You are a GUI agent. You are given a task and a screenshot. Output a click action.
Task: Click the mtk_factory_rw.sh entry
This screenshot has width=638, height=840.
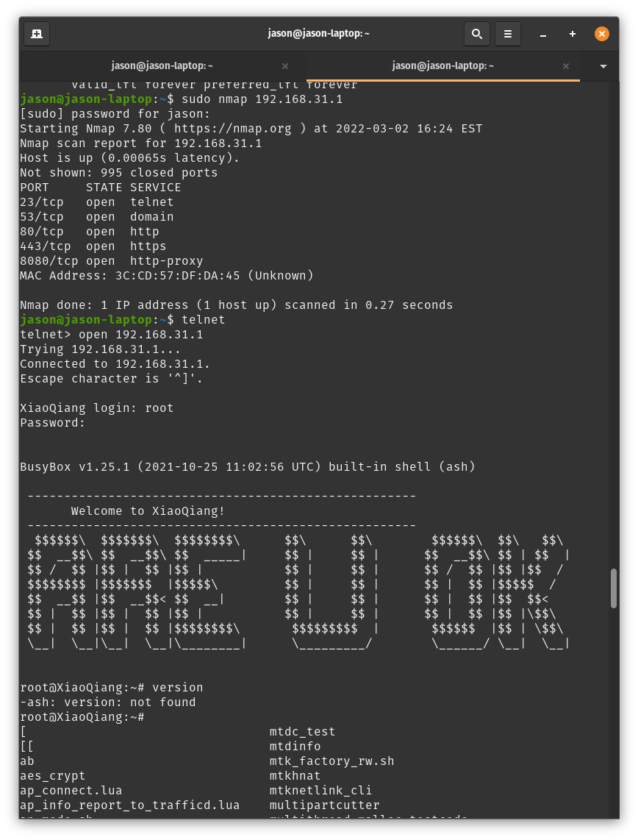(331, 761)
